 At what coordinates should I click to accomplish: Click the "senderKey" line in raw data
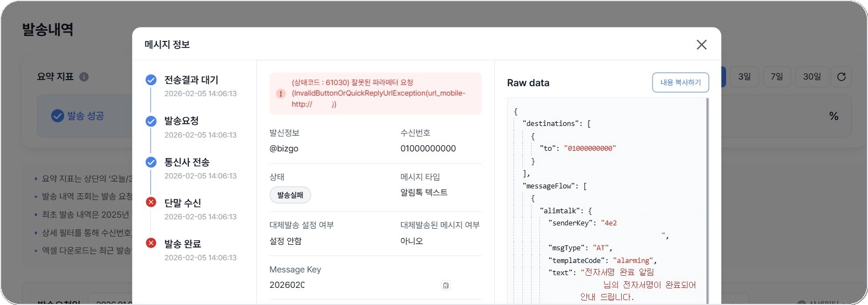583,223
